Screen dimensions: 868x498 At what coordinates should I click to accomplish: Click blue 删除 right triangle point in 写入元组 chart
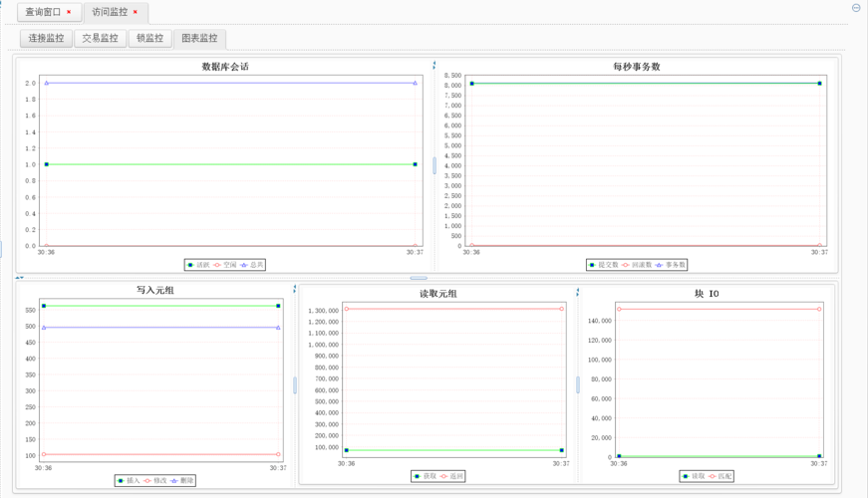click(x=278, y=328)
